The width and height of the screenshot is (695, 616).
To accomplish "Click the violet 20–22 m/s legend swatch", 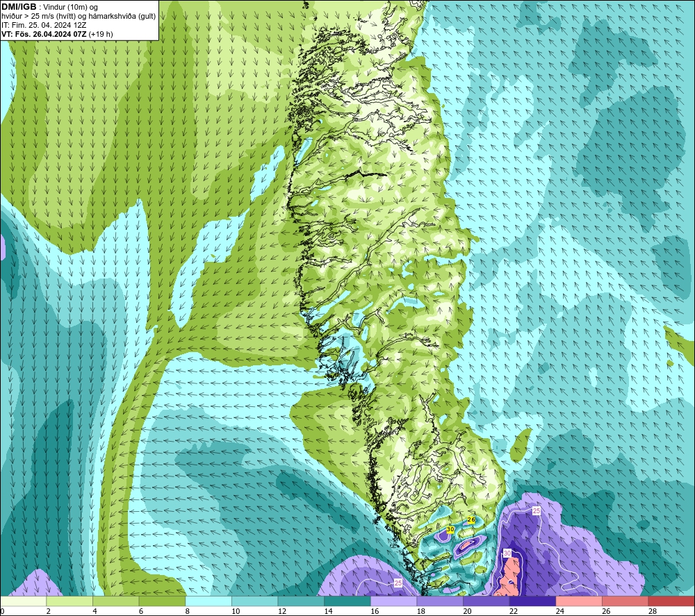I will click(x=486, y=601).
